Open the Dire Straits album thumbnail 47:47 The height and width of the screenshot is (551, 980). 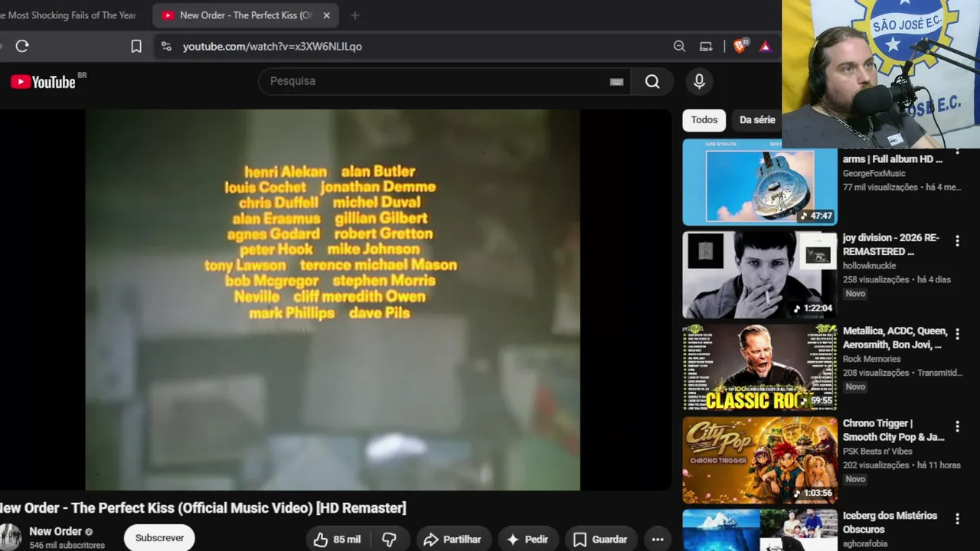759,182
